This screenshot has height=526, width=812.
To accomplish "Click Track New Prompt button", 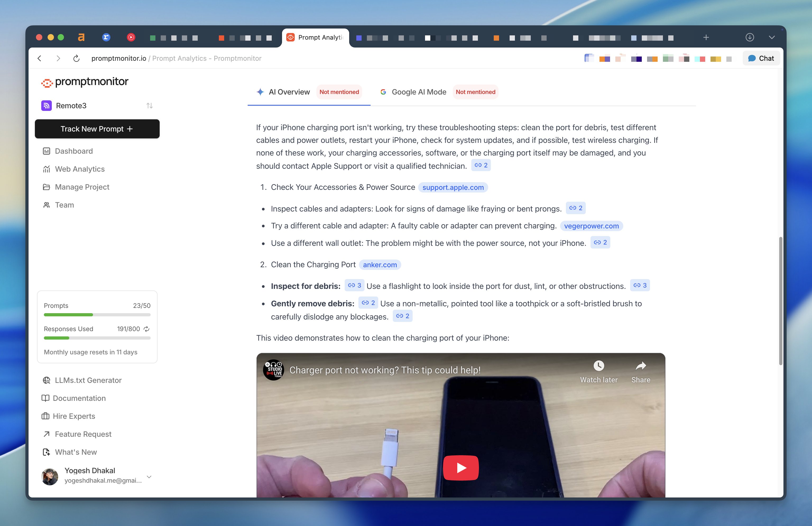I will click(x=97, y=129).
